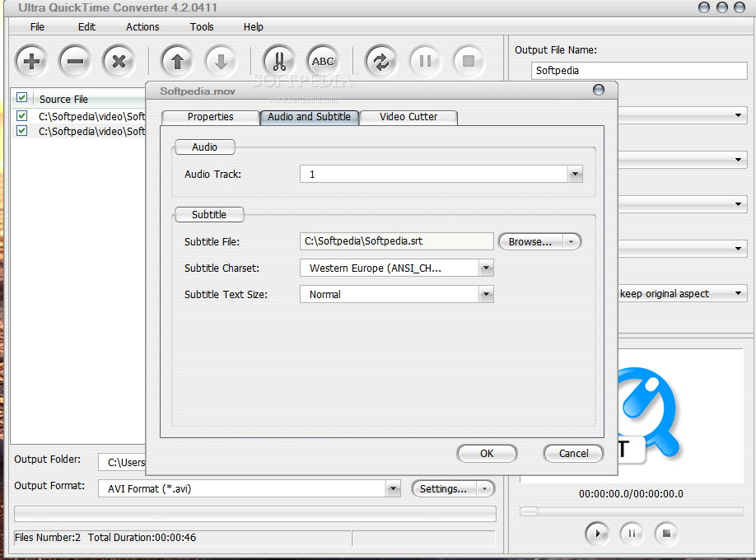This screenshot has height=560, width=756.
Task: Click the Subtitle File path field
Action: point(396,241)
